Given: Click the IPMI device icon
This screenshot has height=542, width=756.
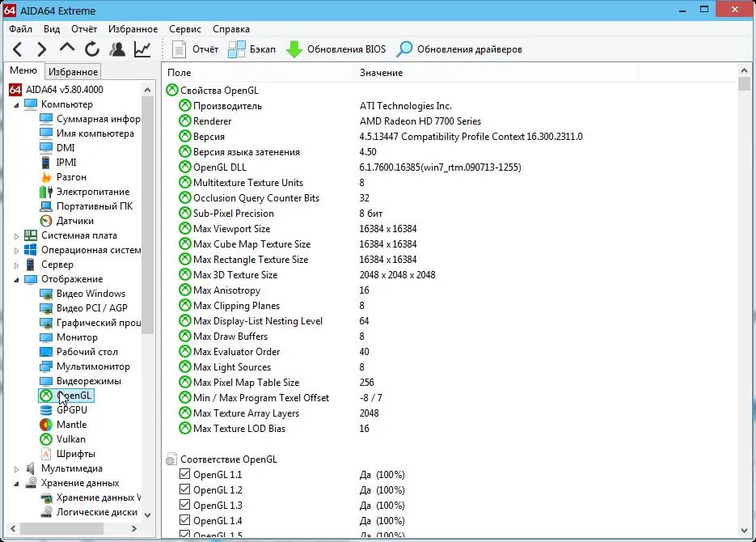Looking at the screenshot, I should (45, 163).
